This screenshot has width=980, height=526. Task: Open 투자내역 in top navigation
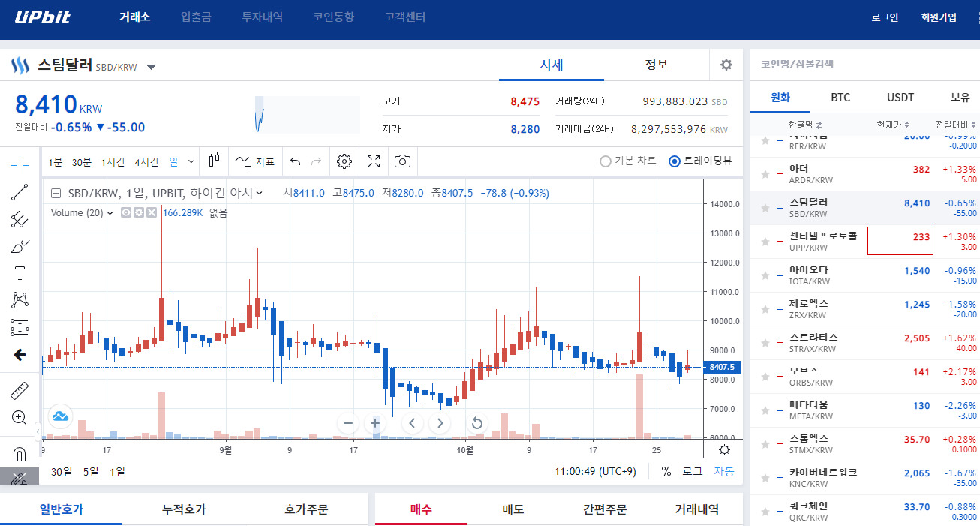263,17
